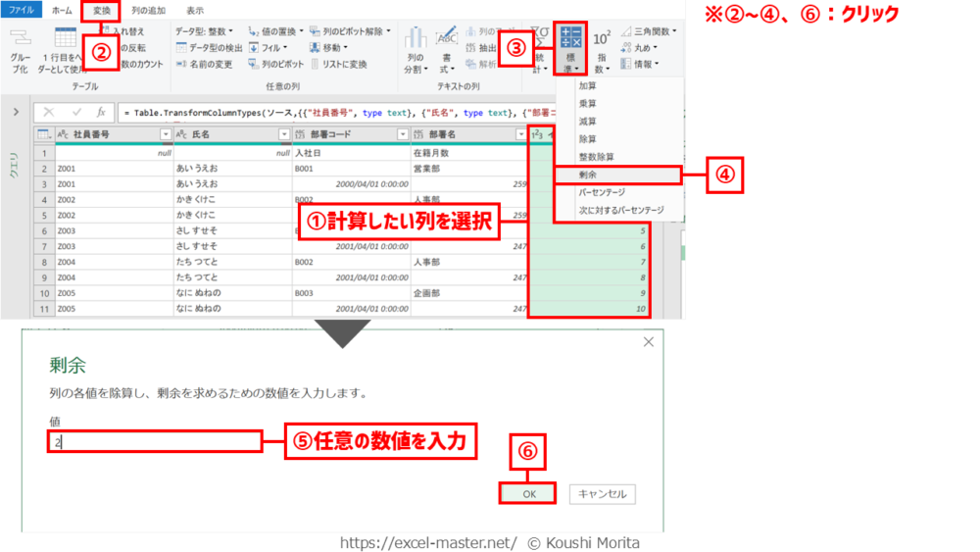Click the 値 input field
980x552 pixels.
(x=157, y=442)
